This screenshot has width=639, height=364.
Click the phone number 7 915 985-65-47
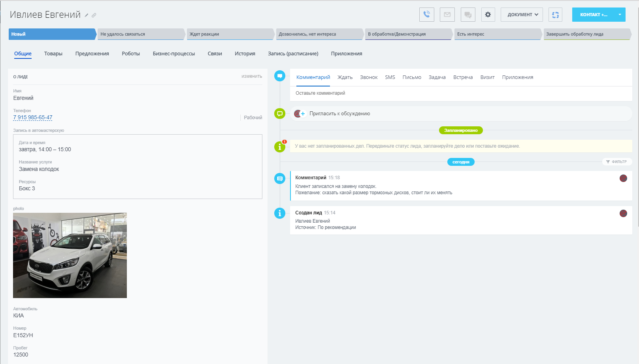pyautogui.click(x=33, y=118)
